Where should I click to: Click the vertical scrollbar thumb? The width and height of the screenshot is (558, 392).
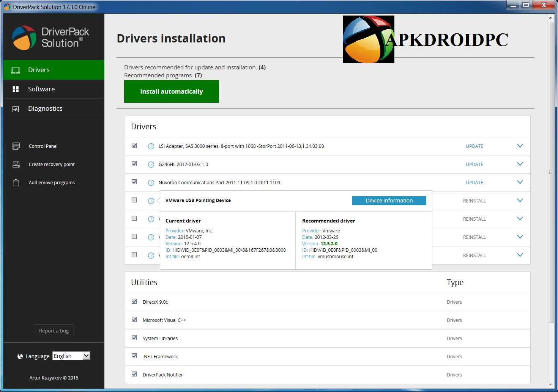coord(550,172)
